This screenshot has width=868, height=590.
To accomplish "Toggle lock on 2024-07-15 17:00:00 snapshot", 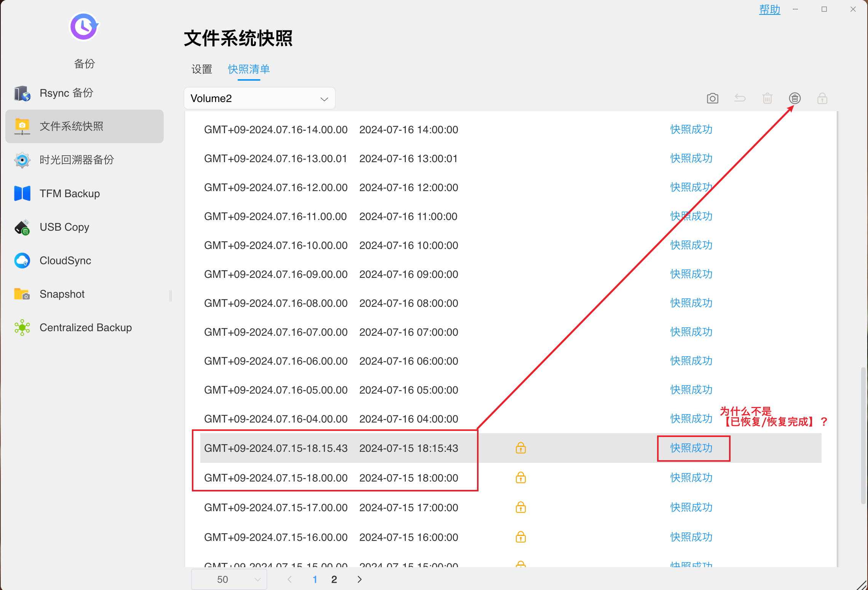I will [520, 507].
